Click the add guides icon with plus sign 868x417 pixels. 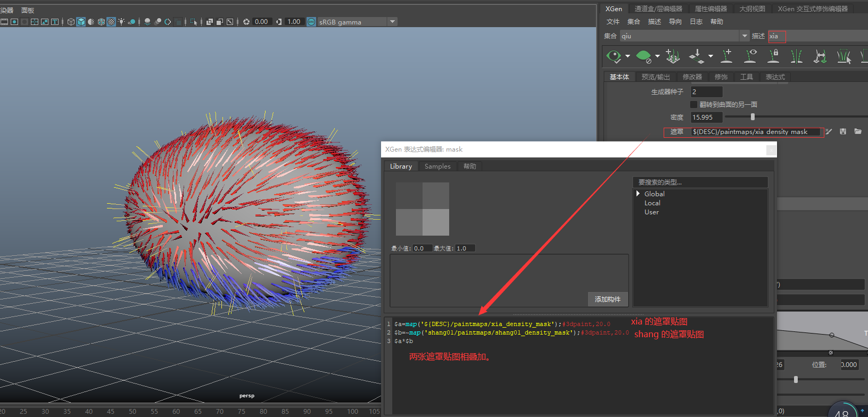[726, 56]
